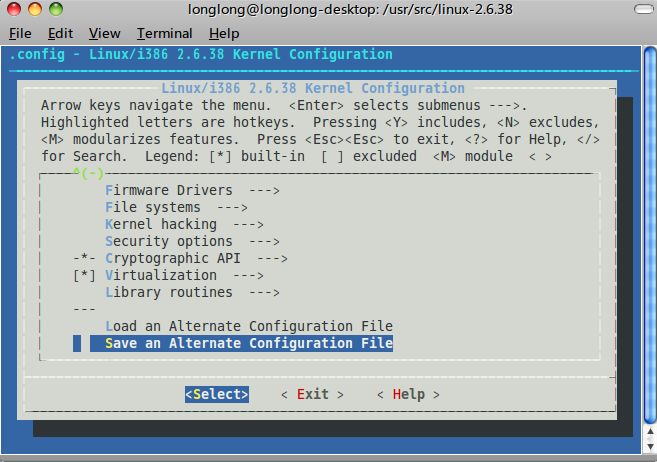Click the orange minimize window button
The width and height of the screenshot is (657, 462).
35,9
